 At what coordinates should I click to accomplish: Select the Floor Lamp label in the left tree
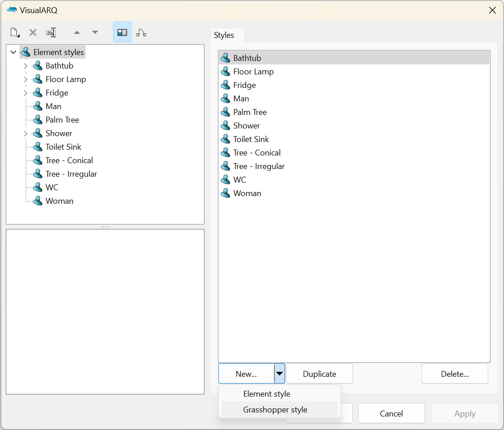66,79
